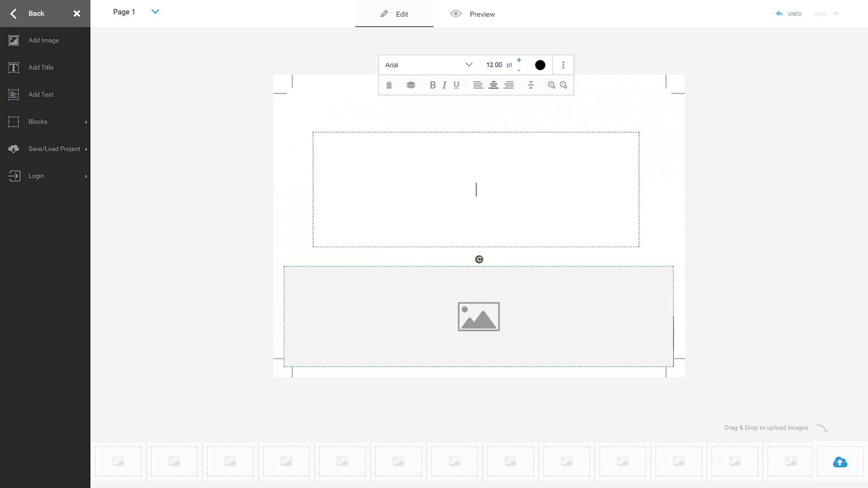Click the Save/Load Project cloud icon

pyautogui.click(x=13, y=149)
